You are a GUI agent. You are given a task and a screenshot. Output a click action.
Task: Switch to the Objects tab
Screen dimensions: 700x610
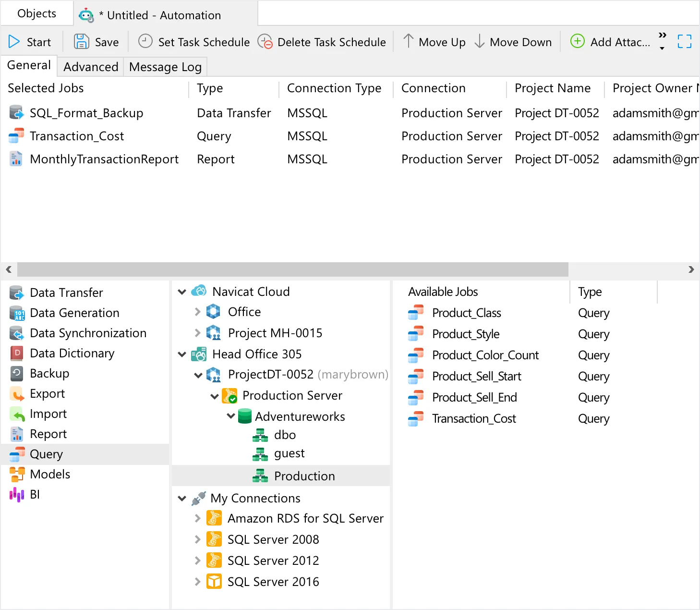pos(37,13)
